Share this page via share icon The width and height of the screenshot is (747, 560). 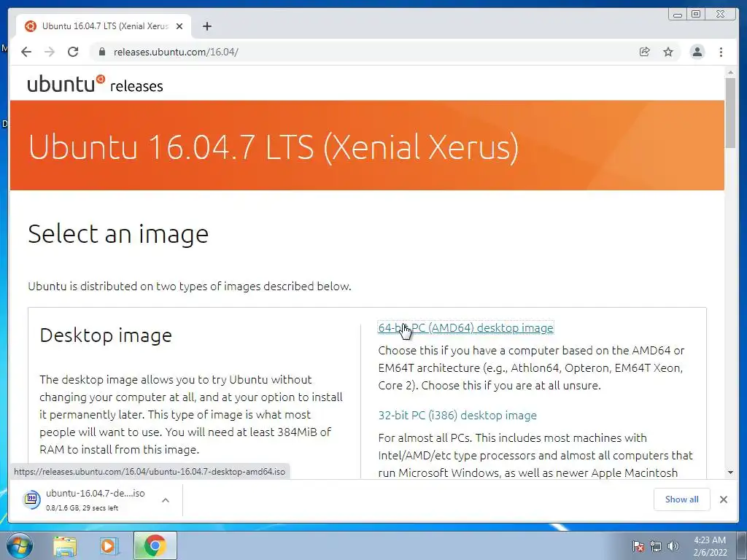(x=645, y=52)
